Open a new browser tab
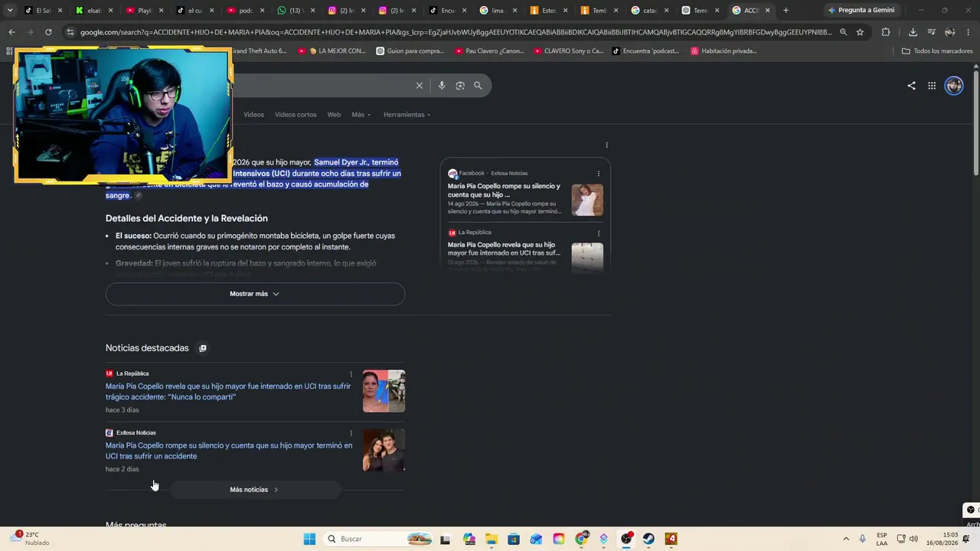This screenshot has height=551, width=980. 786,11
